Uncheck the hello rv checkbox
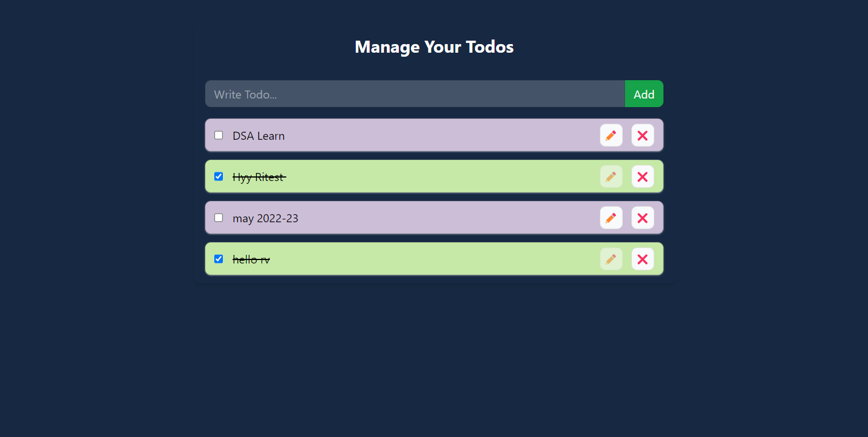The image size is (868, 437). 218,259
